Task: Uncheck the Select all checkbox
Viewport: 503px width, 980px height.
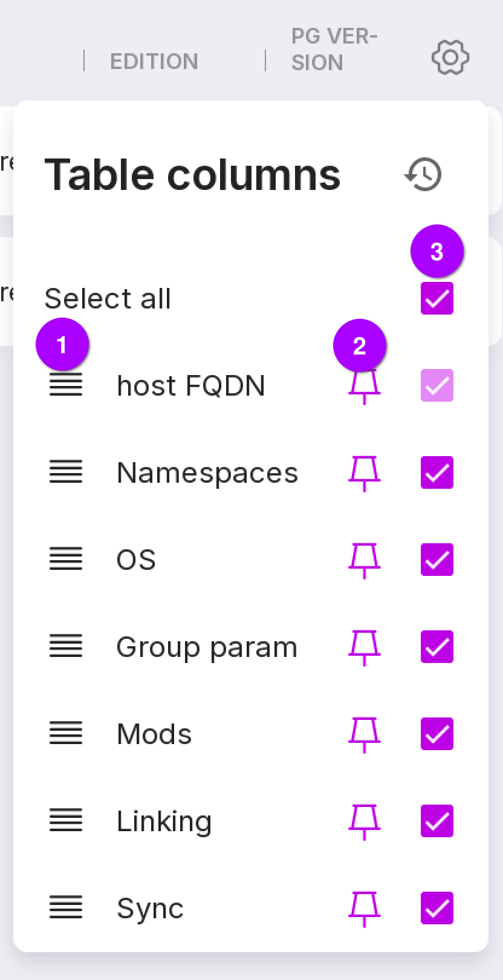Action: (437, 298)
